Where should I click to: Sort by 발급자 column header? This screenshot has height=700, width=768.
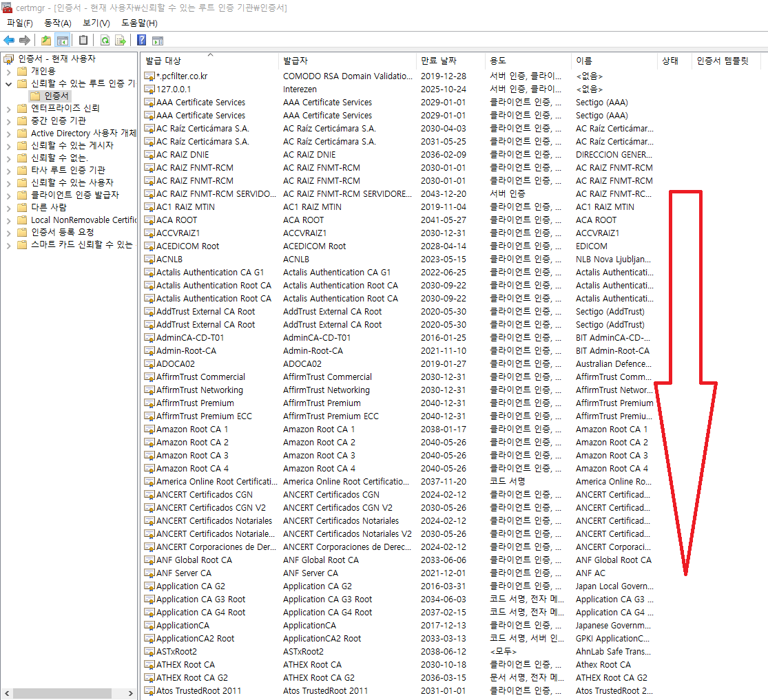point(347,61)
